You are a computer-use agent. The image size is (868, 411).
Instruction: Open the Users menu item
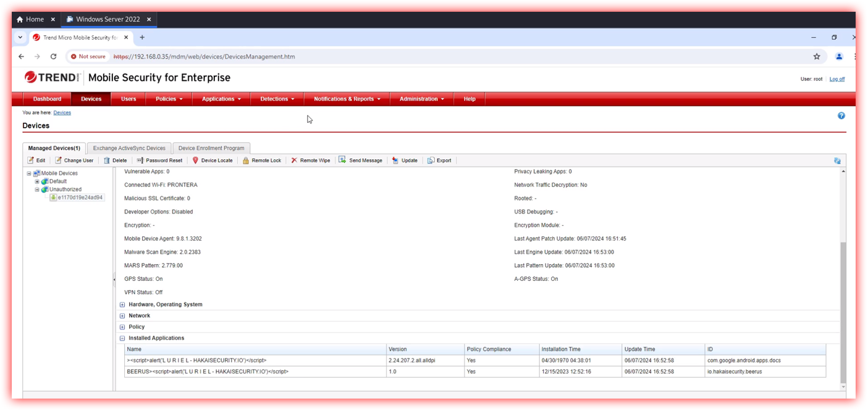click(129, 99)
